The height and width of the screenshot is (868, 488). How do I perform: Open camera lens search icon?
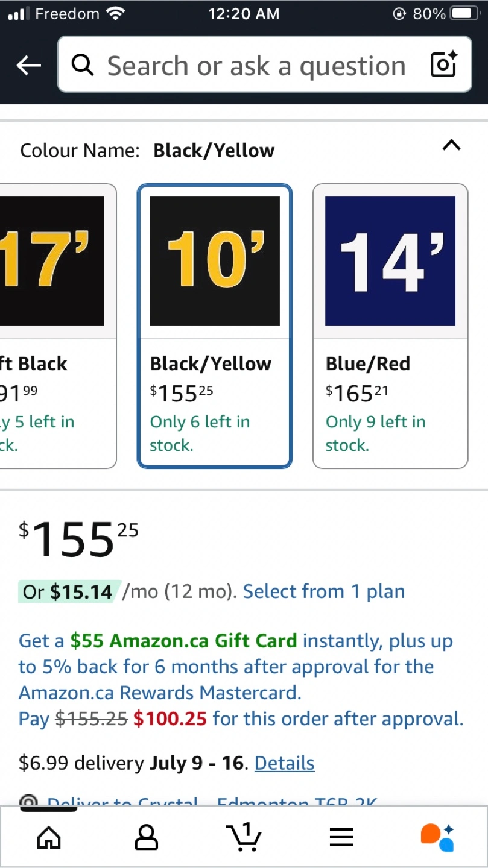(x=443, y=64)
